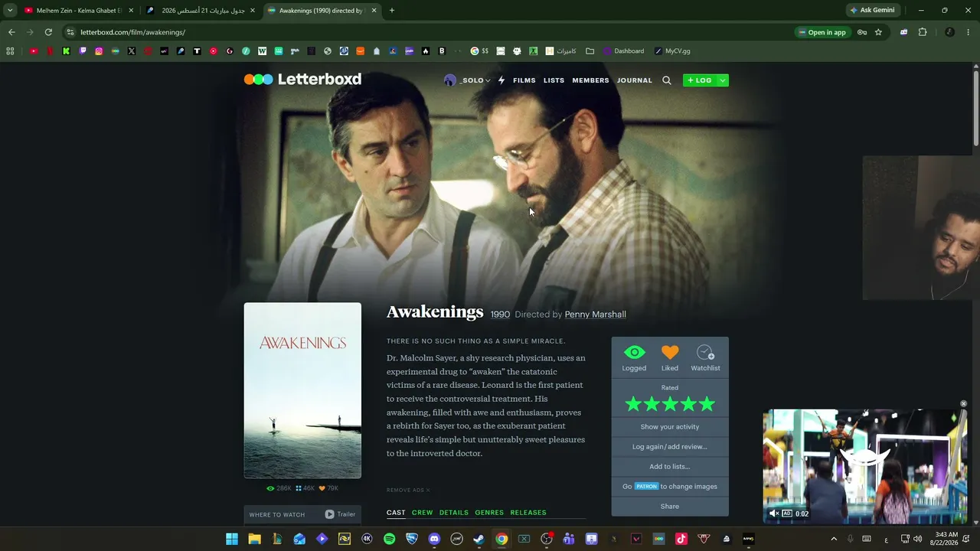Open Steam from the taskbar

[479, 539]
